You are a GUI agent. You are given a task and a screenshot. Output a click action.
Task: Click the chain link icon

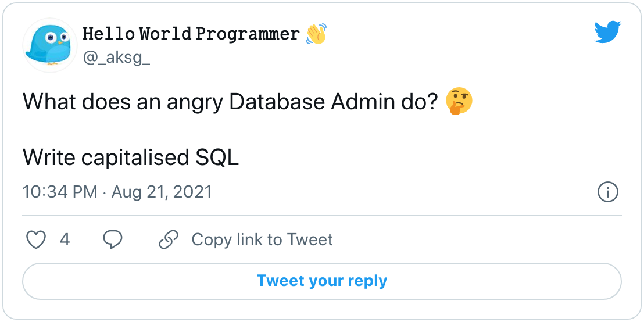169,239
